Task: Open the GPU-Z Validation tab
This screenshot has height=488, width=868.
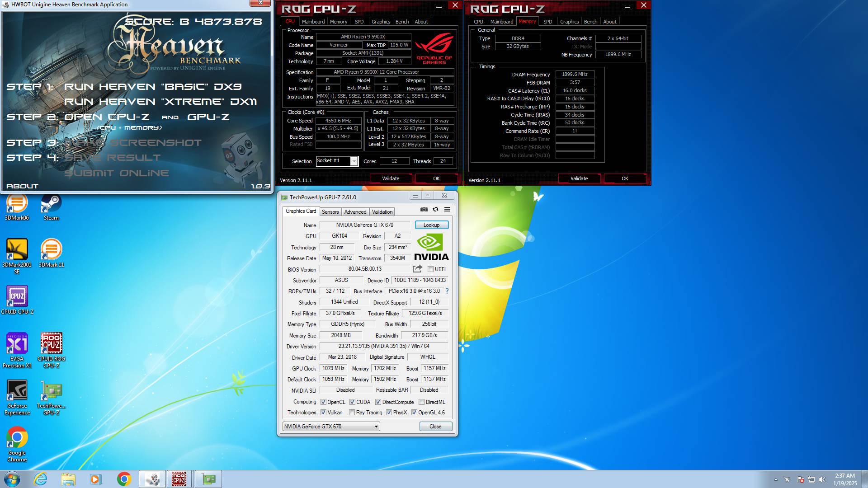Action: tap(382, 212)
